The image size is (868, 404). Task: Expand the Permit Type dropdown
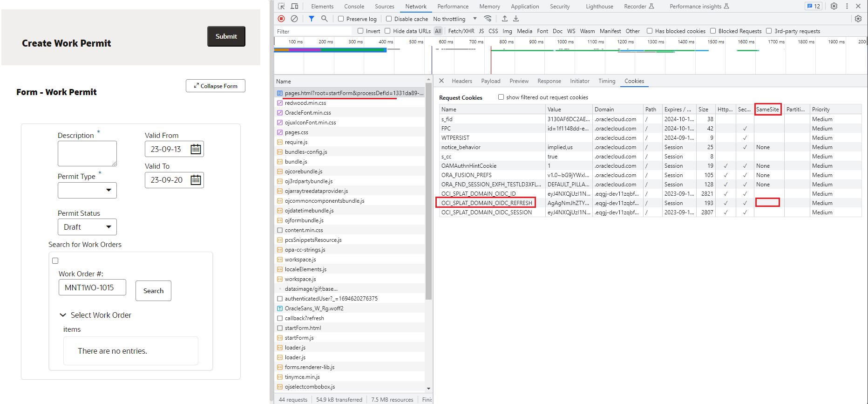[87, 190]
